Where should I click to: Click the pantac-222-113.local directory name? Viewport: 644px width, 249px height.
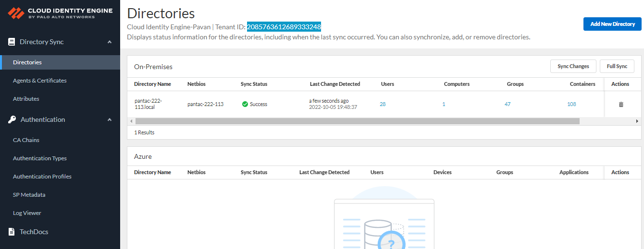148,104
